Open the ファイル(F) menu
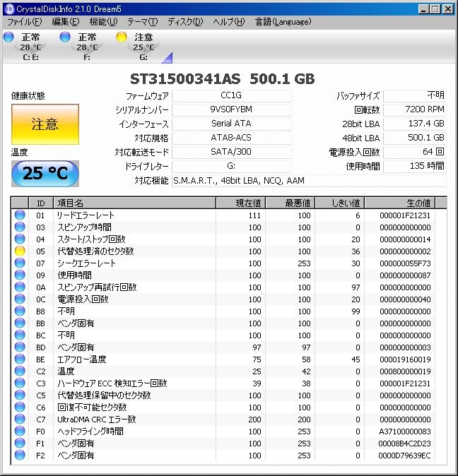 click(x=24, y=22)
